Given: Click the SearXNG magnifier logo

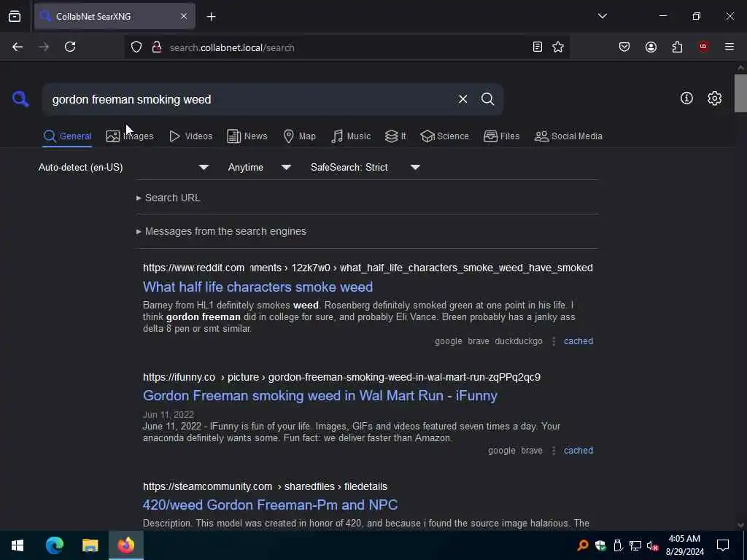Looking at the screenshot, I should (20, 99).
